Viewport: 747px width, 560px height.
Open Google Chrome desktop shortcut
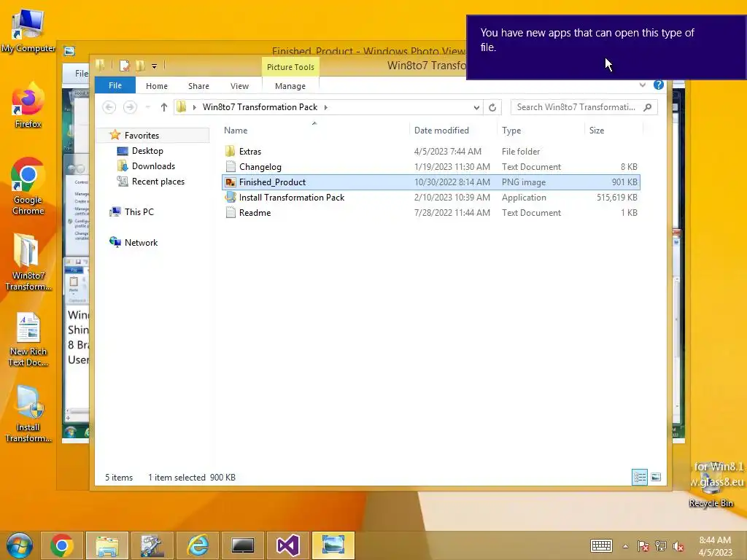[x=28, y=187]
